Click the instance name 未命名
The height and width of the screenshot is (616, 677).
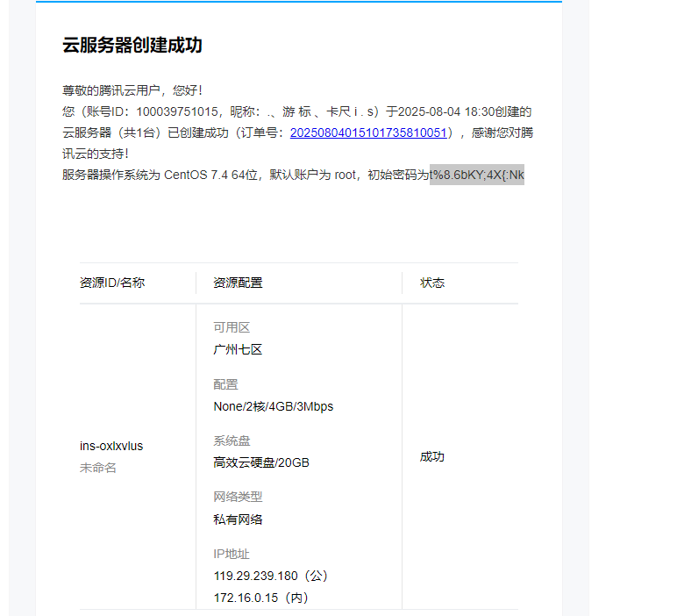[98, 468]
